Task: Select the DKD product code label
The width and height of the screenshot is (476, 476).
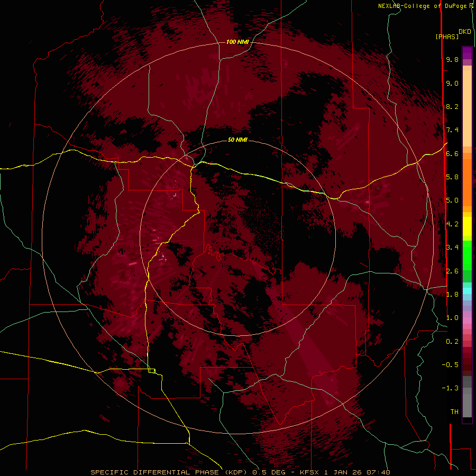Action: point(464,32)
